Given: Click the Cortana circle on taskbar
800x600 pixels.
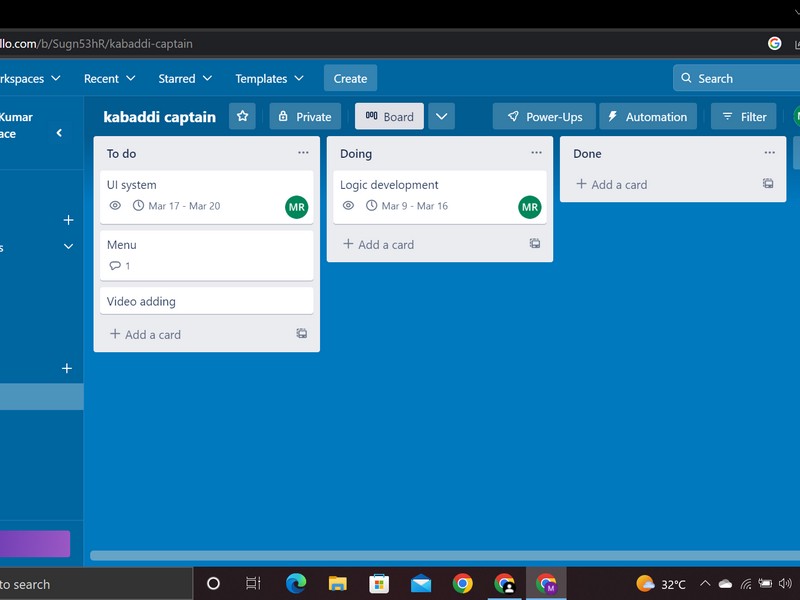Looking at the screenshot, I should [x=213, y=583].
